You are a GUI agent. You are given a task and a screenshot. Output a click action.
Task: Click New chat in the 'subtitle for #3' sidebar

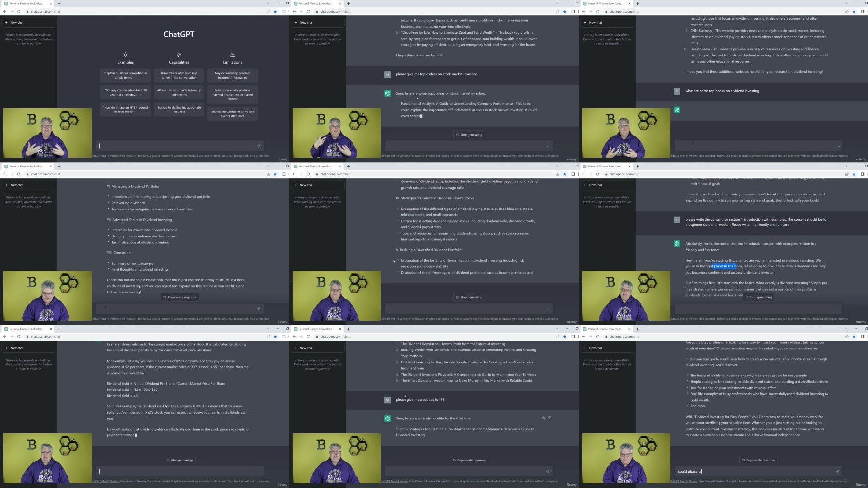(x=317, y=348)
